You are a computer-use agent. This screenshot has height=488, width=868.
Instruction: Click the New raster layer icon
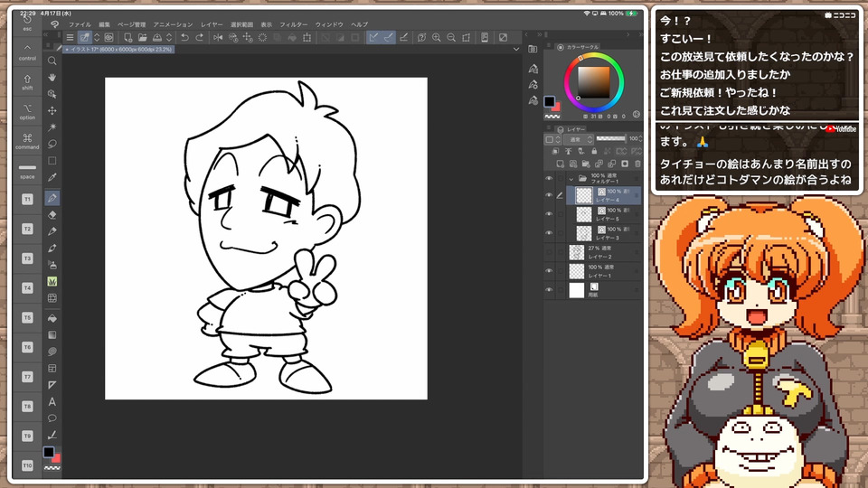click(561, 164)
